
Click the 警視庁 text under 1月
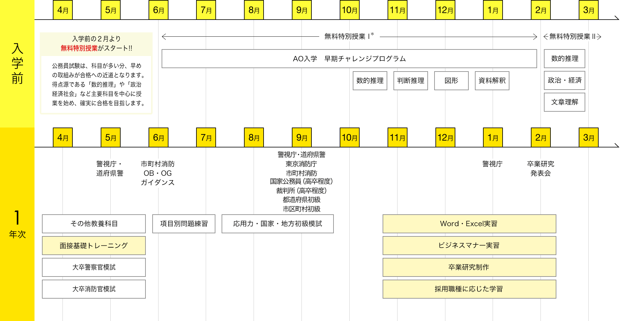pyautogui.click(x=492, y=164)
